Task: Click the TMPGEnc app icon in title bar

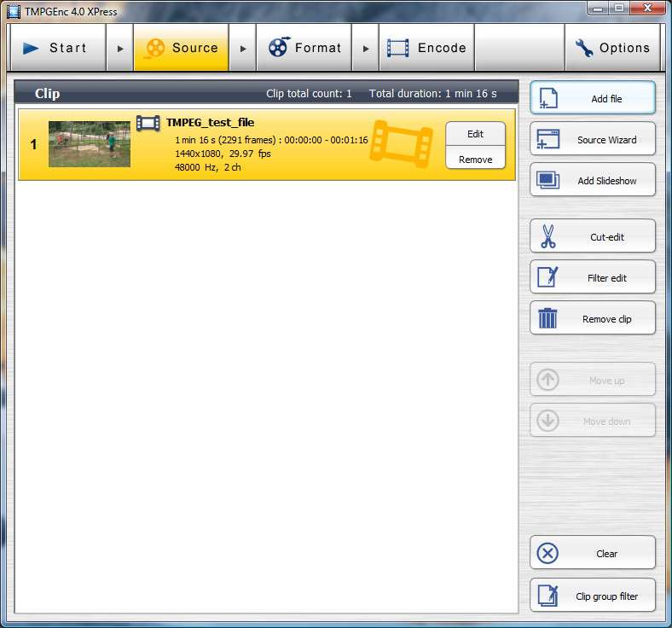Action: 14,12
